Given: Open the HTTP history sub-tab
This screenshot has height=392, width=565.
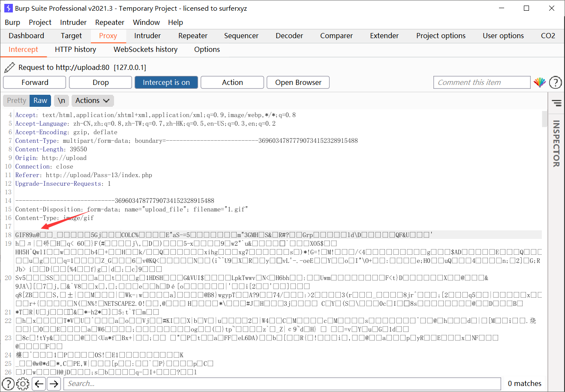Looking at the screenshot, I should [x=75, y=49].
